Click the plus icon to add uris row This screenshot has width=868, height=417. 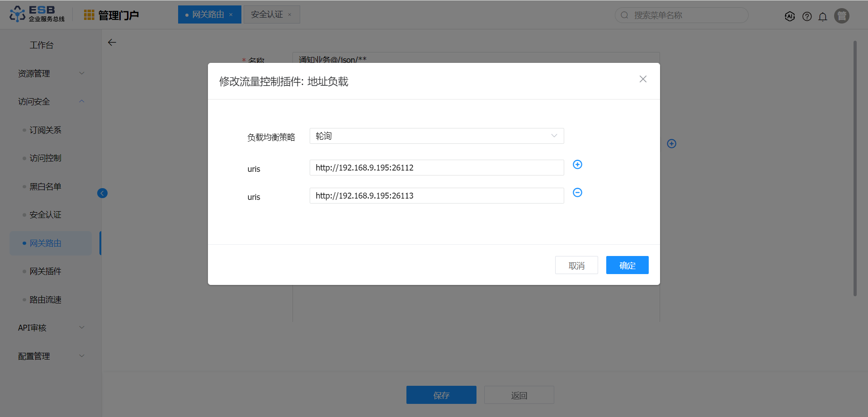[x=577, y=165]
